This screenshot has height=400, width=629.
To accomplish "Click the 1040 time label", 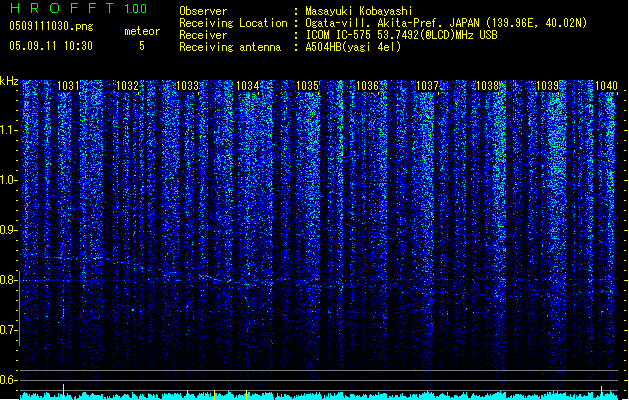I will pyautogui.click(x=606, y=86).
